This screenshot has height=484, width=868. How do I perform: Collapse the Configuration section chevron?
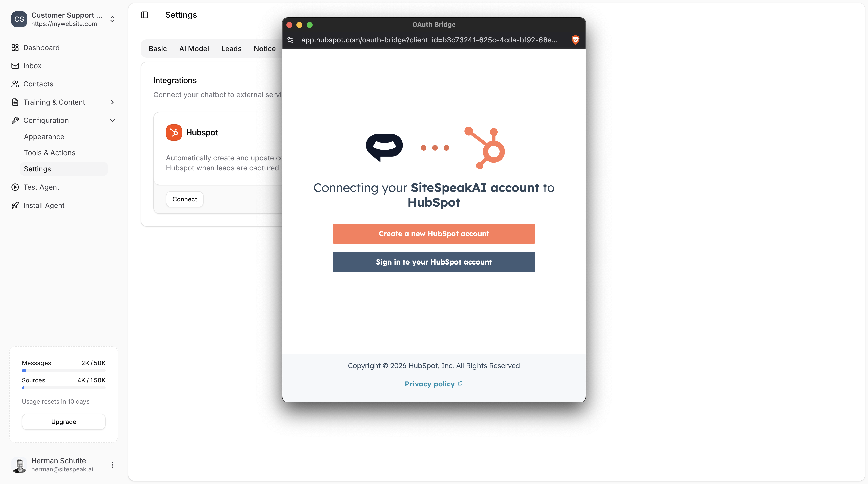pyautogui.click(x=112, y=120)
